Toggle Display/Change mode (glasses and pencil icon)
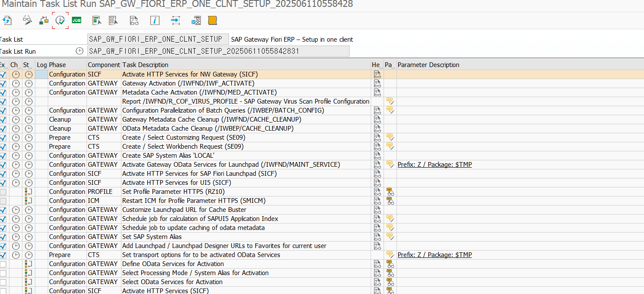Screen dimensions: 644x294 click(28, 20)
